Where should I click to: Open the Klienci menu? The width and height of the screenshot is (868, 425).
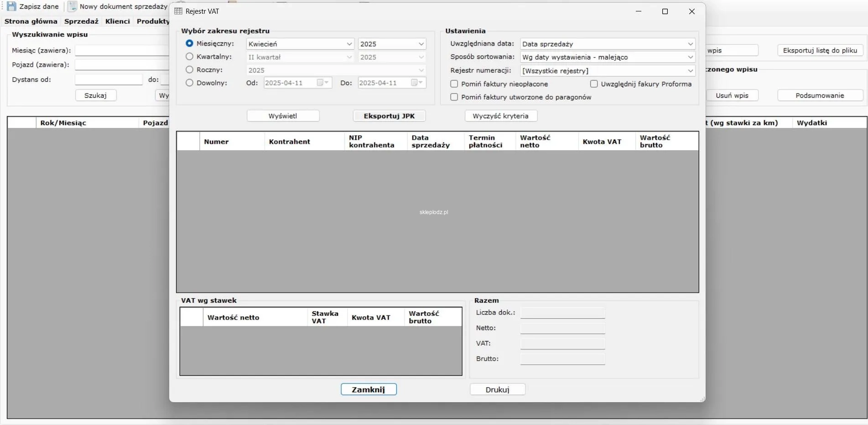point(117,21)
